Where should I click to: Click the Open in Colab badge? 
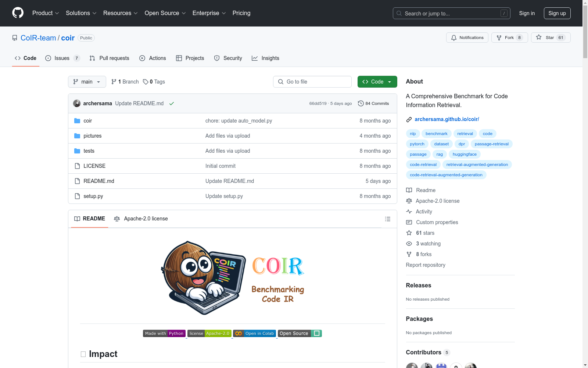point(254,333)
